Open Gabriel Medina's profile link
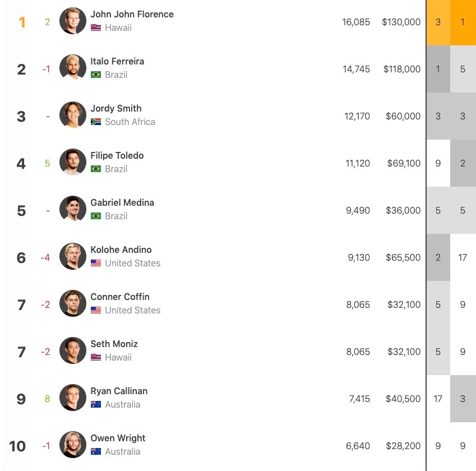The width and height of the screenshot is (476, 471). (122, 202)
